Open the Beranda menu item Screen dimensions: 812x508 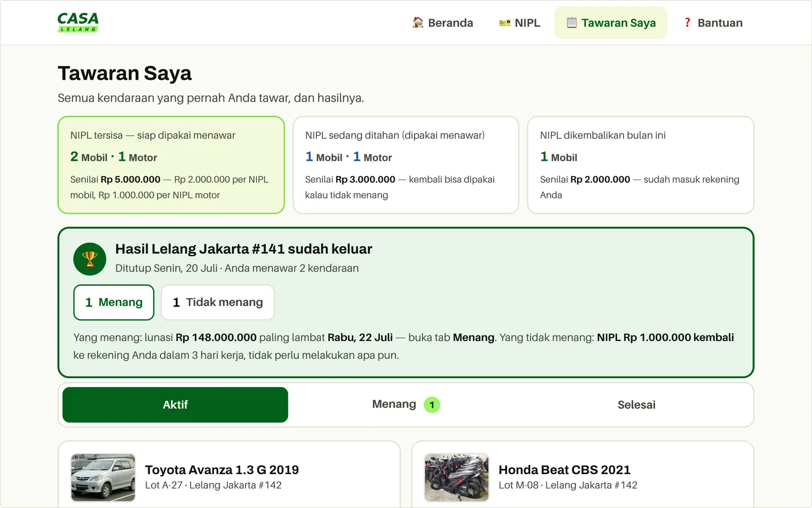coord(443,23)
